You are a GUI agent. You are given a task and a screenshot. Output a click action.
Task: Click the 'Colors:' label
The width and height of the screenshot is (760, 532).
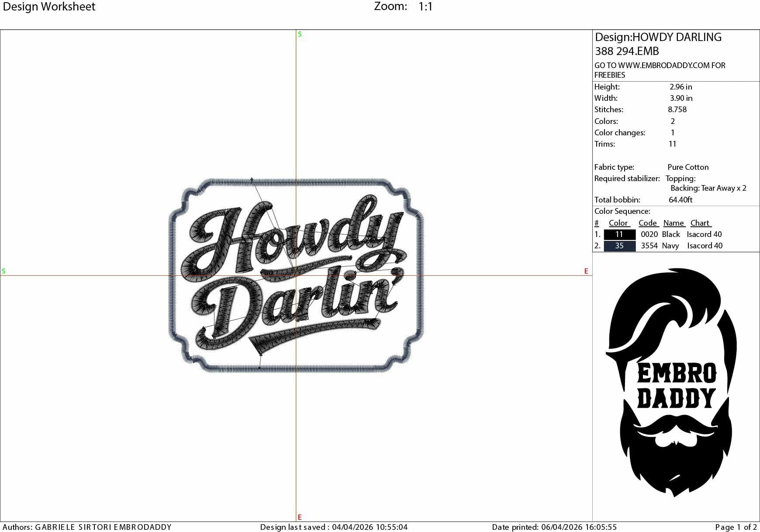[606, 121]
